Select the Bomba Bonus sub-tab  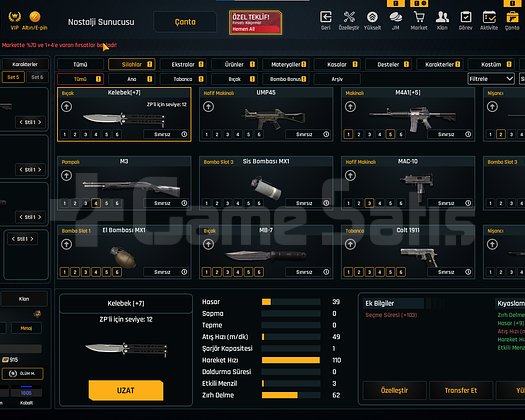tap(286, 79)
